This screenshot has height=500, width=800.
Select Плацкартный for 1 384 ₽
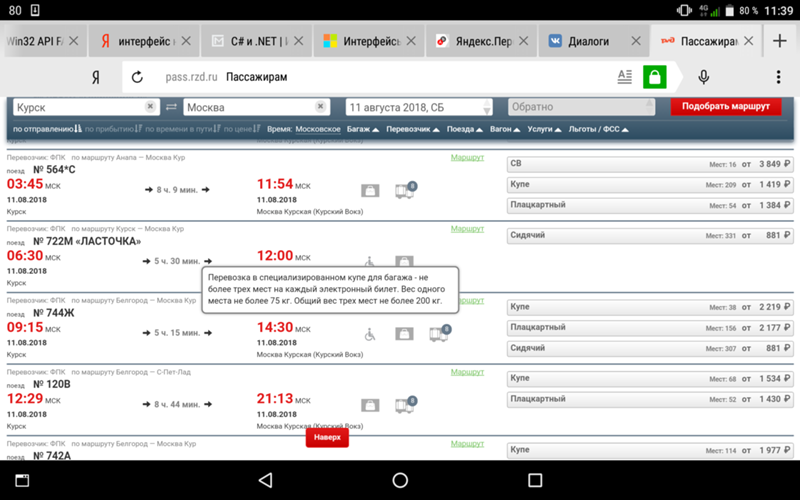click(649, 205)
